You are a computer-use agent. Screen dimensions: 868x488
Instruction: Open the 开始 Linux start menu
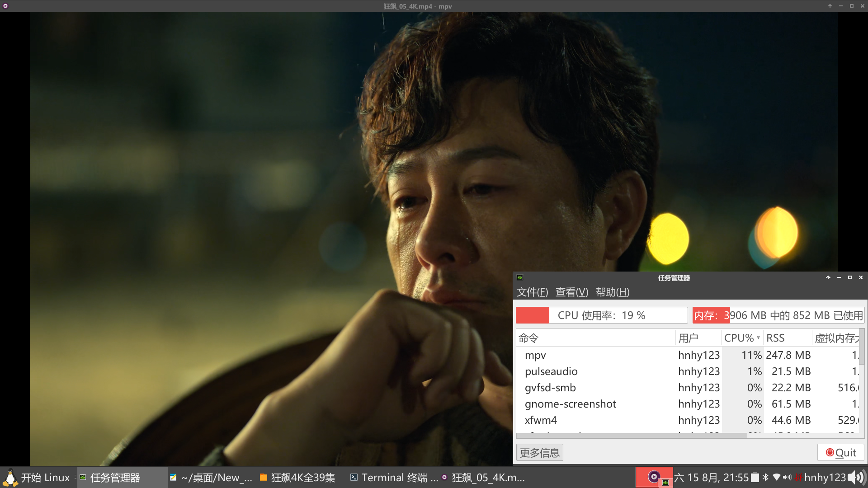[x=36, y=478]
